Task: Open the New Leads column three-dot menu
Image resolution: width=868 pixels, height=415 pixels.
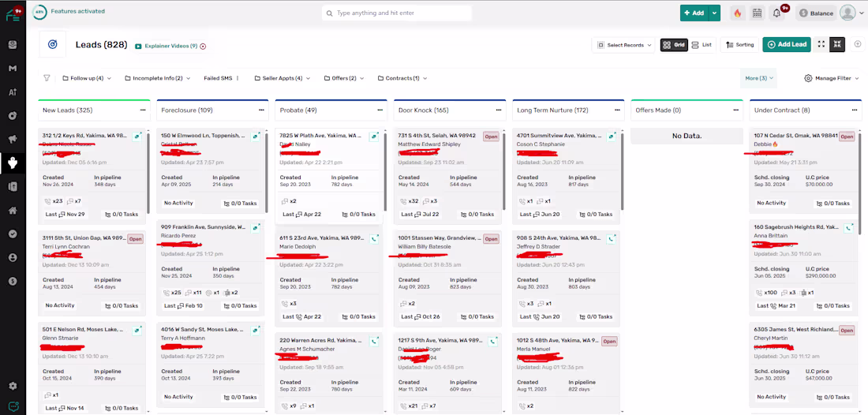Action: pyautogui.click(x=143, y=110)
